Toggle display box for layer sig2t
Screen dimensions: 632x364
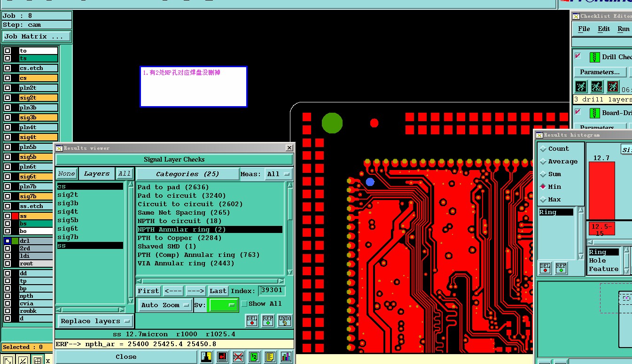click(x=8, y=98)
